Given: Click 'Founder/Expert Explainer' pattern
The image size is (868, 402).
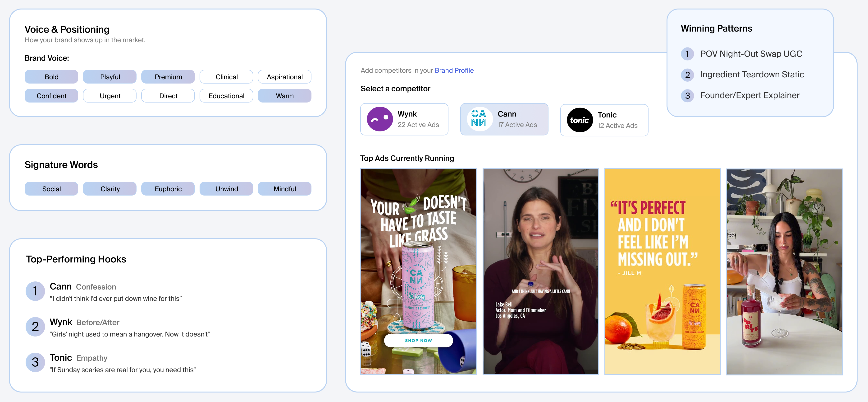Looking at the screenshot, I should [x=750, y=95].
